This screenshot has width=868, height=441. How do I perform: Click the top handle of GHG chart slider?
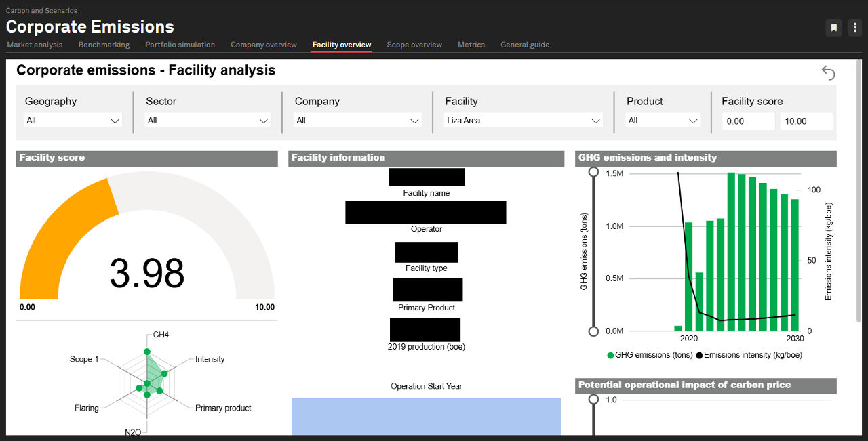[593, 172]
